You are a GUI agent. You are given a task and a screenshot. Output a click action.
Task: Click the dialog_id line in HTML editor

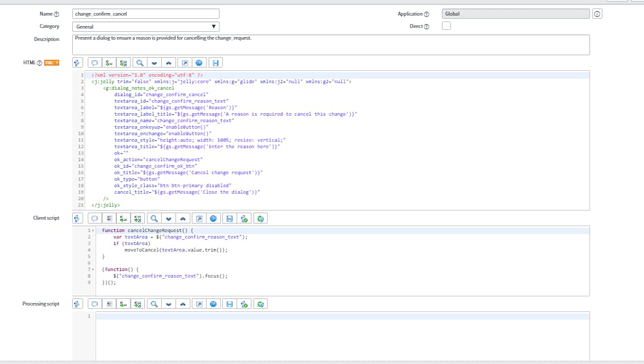pos(161,94)
